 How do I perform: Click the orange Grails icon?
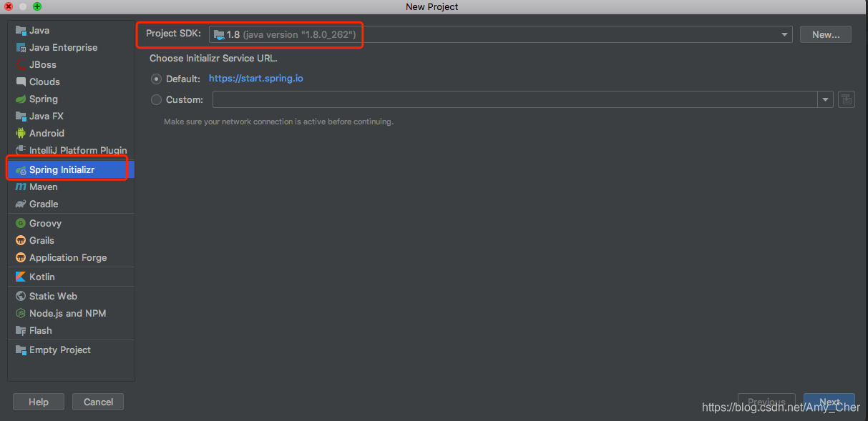21,241
